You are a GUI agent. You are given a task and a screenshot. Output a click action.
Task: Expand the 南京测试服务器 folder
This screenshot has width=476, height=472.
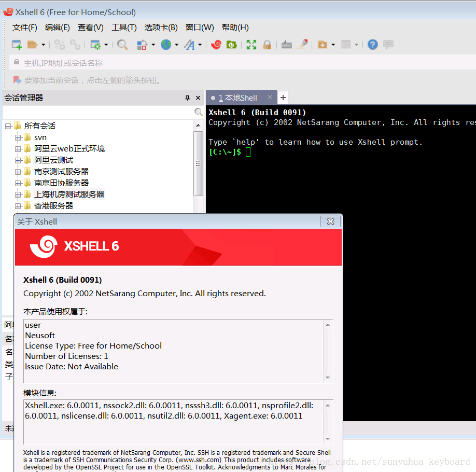(x=18, y=172)
